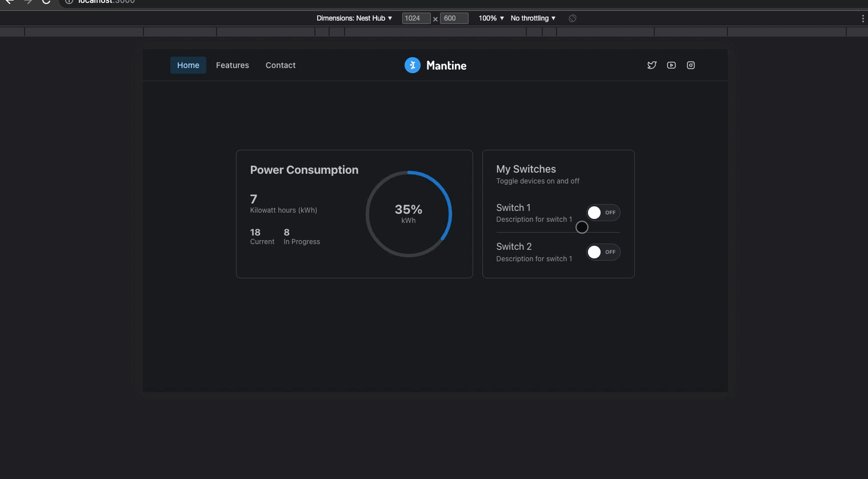Go back with browser back arrow
The height and width of the screenshot is (479, 868).
(x=10, y=2)
